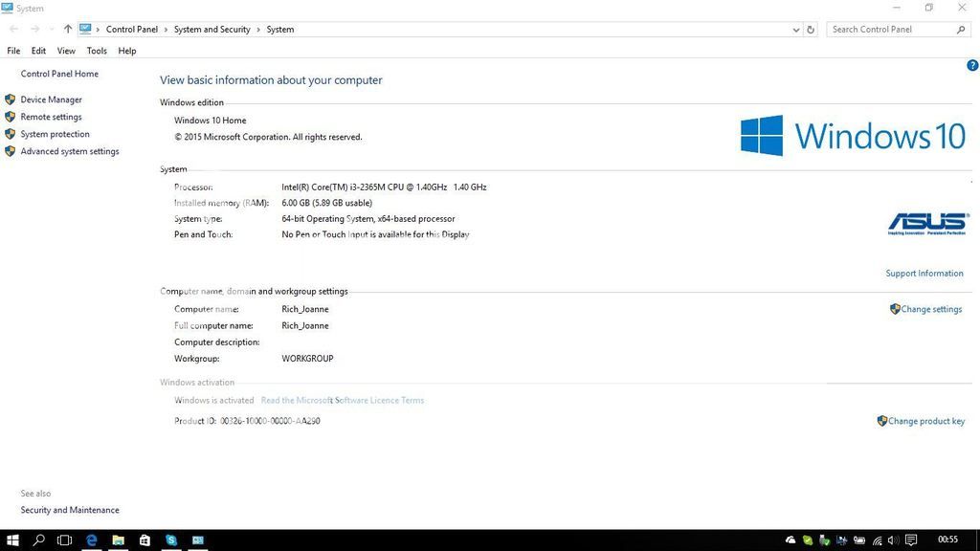Image resolution: width=980 pixels, height=551 pixels.
Task: Click the 6.00 GB installed memory value
Action: [327, 203]
